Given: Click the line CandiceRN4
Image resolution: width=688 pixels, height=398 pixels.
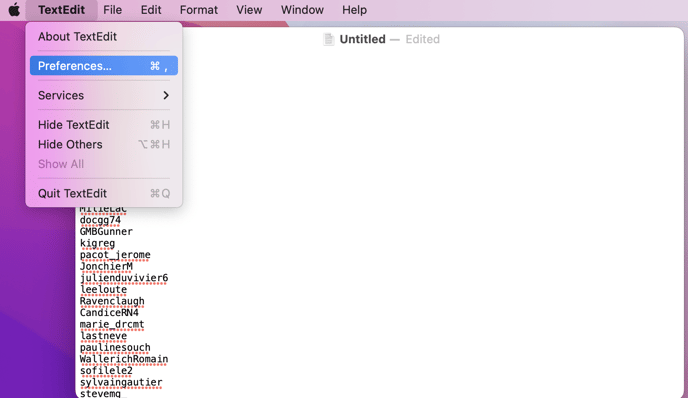Looking at the screenshot, I should pyautogui.click(x=109, y=312).
